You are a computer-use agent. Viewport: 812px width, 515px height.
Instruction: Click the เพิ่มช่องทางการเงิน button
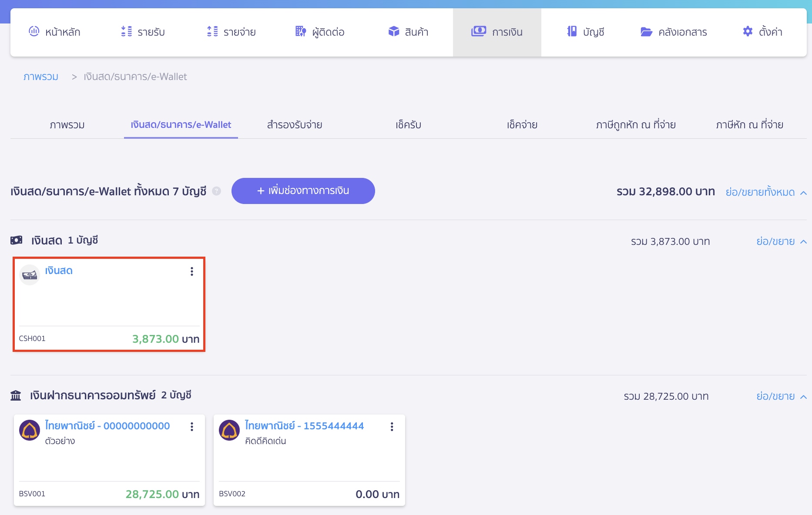tap(303, 191)
